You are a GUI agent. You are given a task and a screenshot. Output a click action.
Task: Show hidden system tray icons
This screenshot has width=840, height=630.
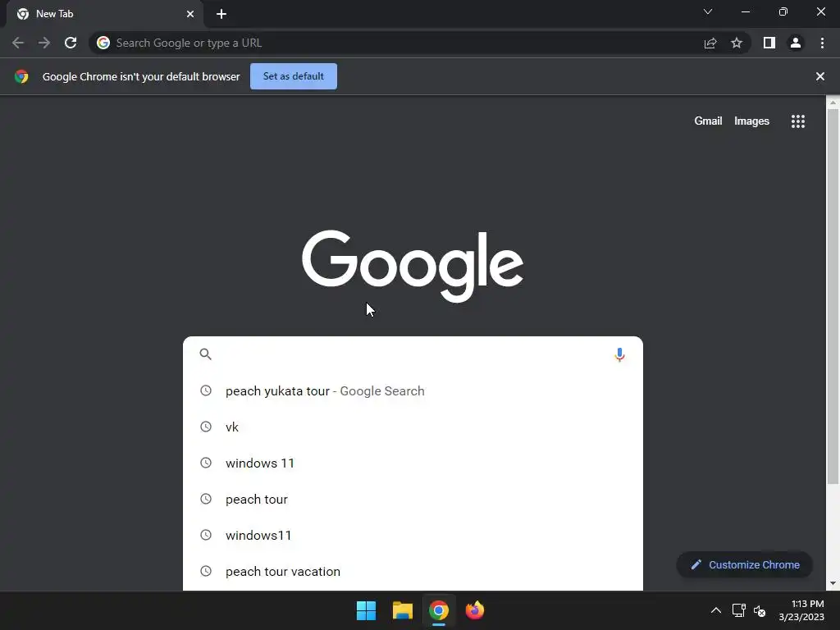[x=715, y=610]
